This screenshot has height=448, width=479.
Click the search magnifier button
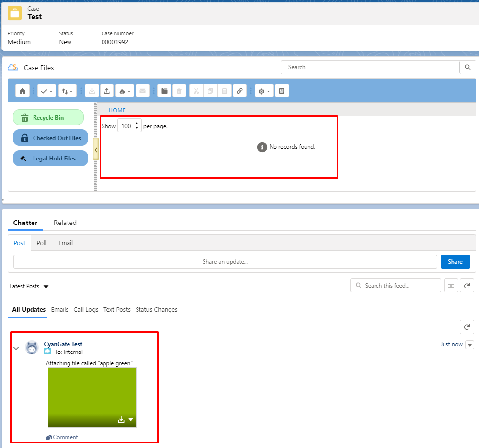coord(467,67)
